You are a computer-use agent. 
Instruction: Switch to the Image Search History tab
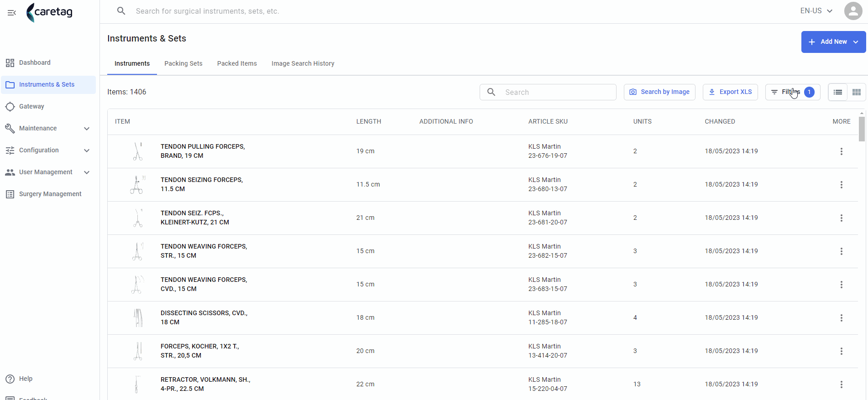(x=303, y=64)
